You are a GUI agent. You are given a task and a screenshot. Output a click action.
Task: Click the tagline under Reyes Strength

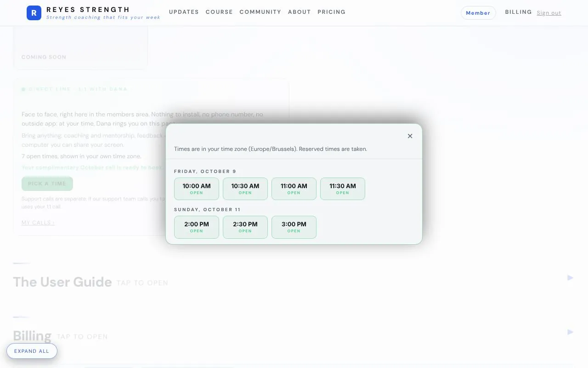pyautogui.click(x=103, y=17)
